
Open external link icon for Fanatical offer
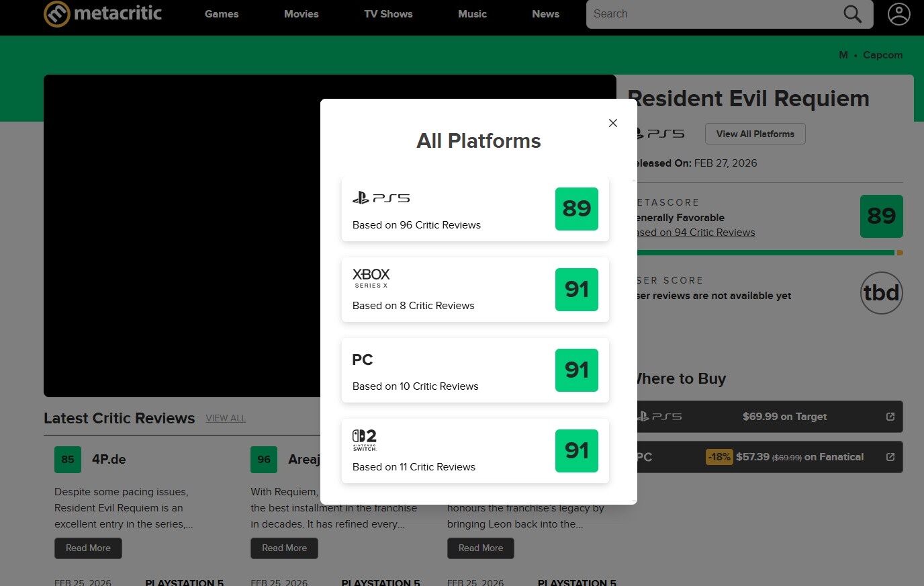(x=890, y=457)
